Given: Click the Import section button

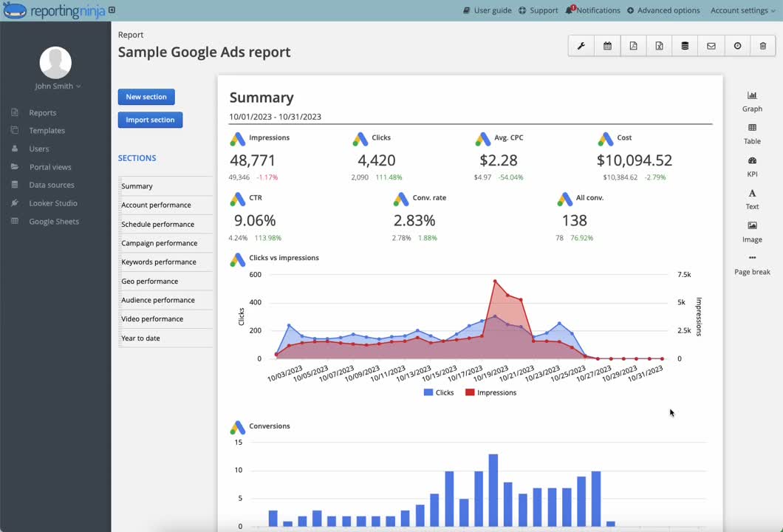Looking at the screenshot, I should 150,120.
